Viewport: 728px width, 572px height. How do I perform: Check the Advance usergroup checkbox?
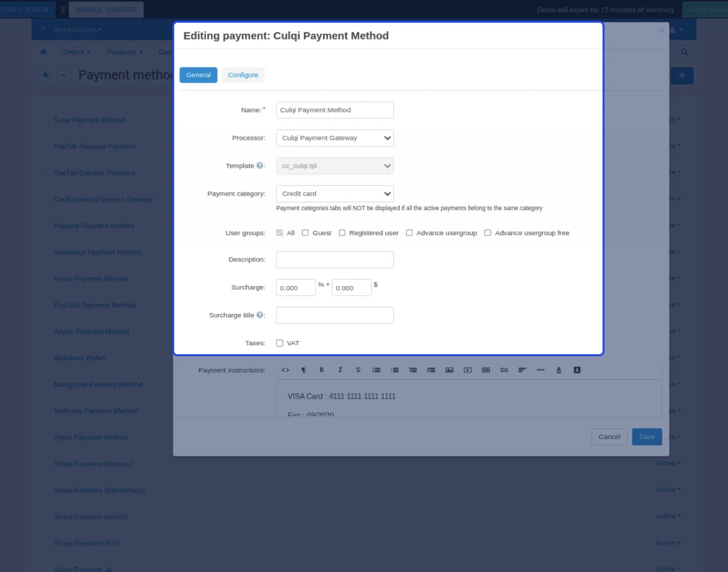coord(409,233)
